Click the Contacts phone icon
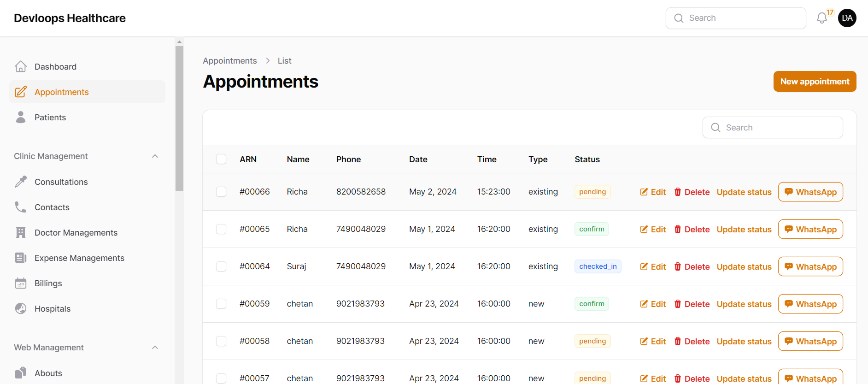The height and width of the screenshot is (384, 868). click(x=21, y=207)
